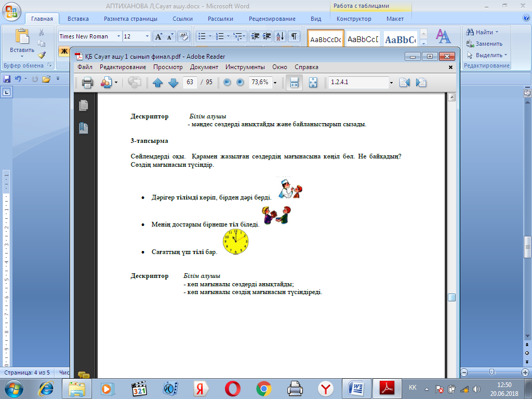The image size is (532, 399).
Task: Open Change Styles icon in Word
Action: (x=443, y=36)
